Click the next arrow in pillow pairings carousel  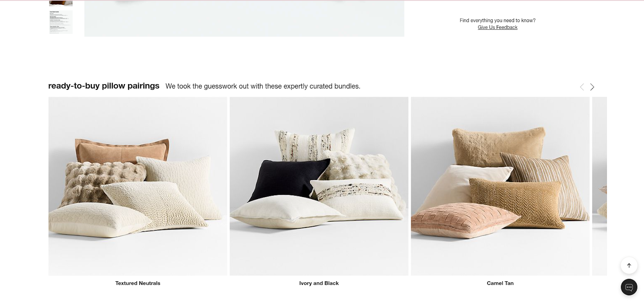[592, 87]
